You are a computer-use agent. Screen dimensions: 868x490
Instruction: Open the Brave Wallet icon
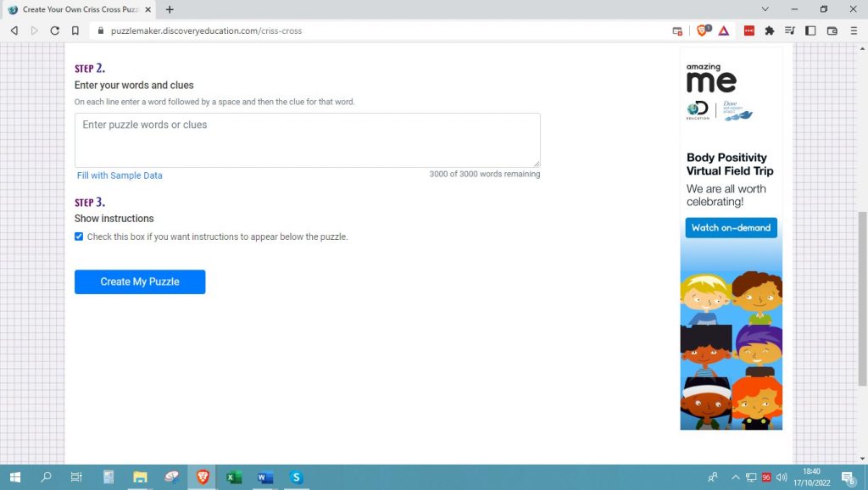tap(832, 31)
